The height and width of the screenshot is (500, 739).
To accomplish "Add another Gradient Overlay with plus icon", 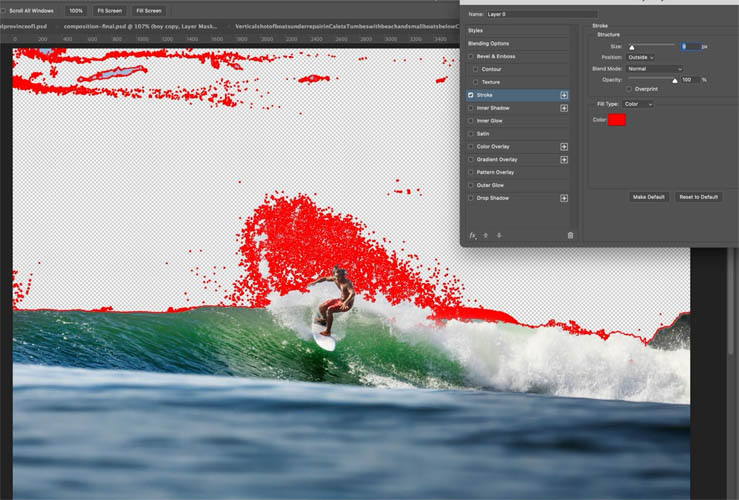I will pos(564,160).
